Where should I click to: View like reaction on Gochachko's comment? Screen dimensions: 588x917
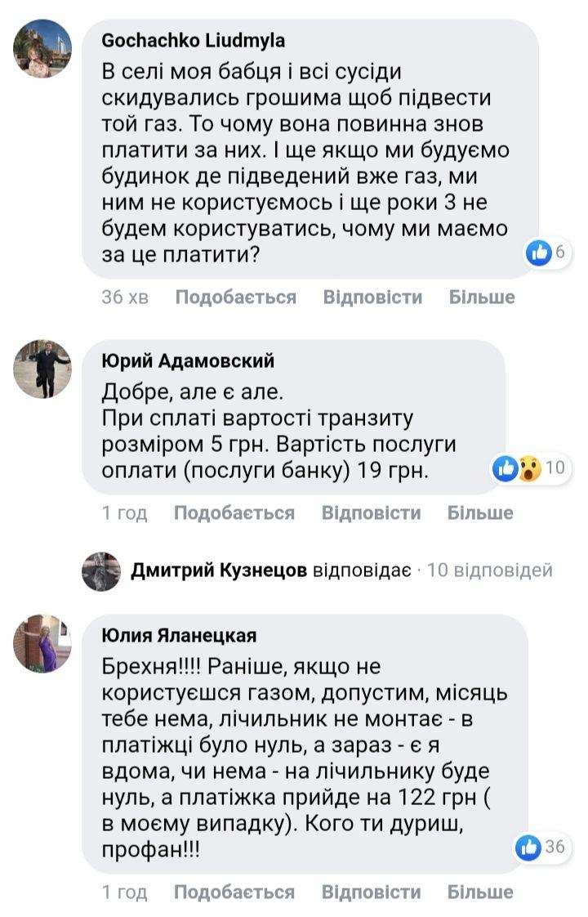[x=547, y=253]
